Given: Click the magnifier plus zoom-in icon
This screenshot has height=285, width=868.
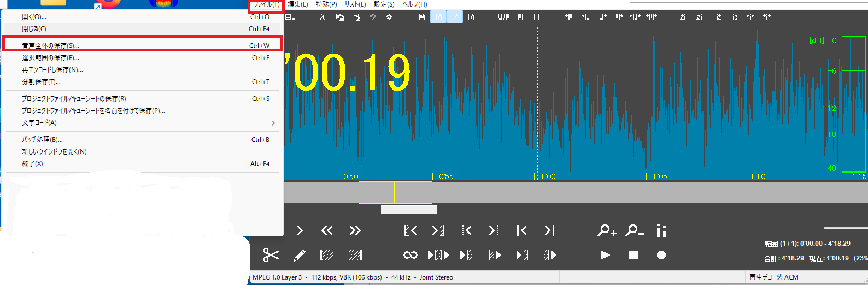Looking at the screenshot, I should click(x=607, y=230).
